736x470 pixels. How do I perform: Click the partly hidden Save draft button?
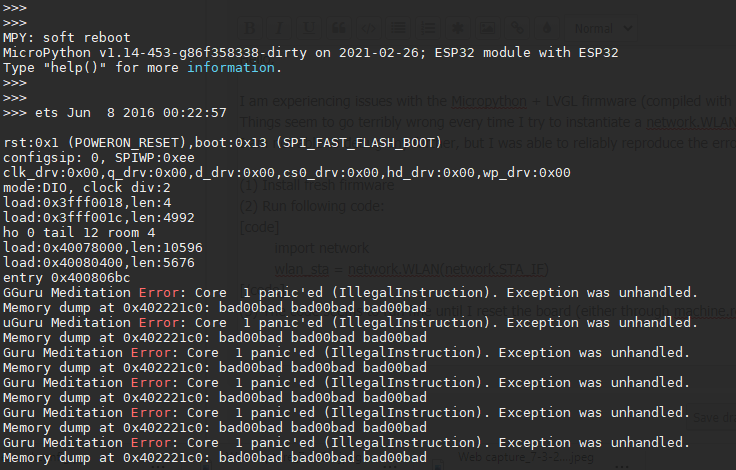(711, 417)
